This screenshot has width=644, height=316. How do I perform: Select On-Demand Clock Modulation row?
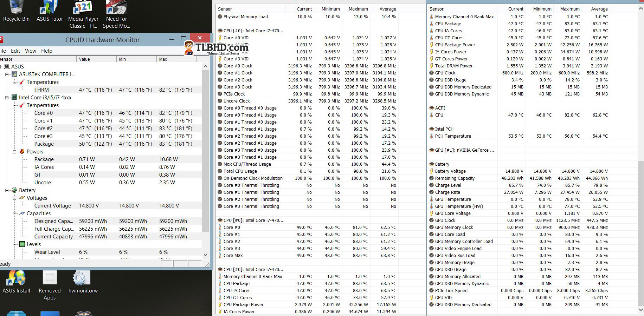click(307, 178)
